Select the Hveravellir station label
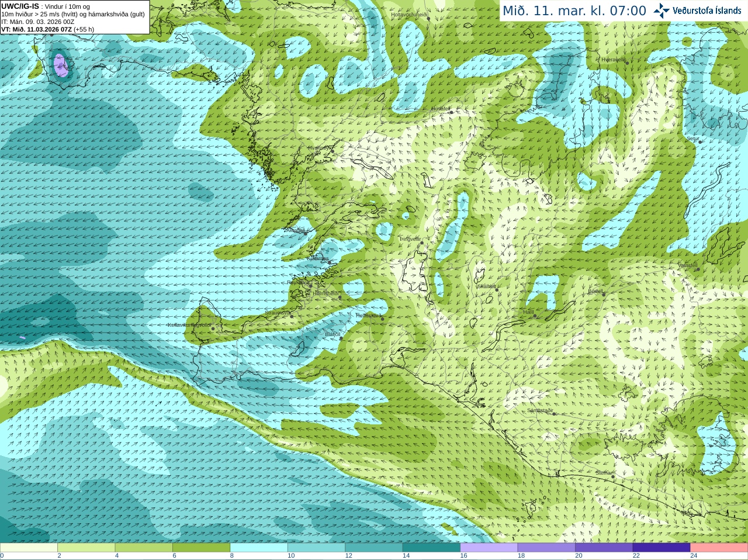748x560 pixels. (x=614, y=60)
